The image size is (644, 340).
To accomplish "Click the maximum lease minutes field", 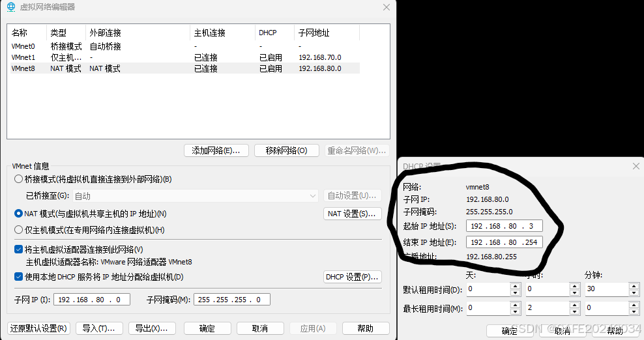I will pyautogui.click(x=607, y=308).
